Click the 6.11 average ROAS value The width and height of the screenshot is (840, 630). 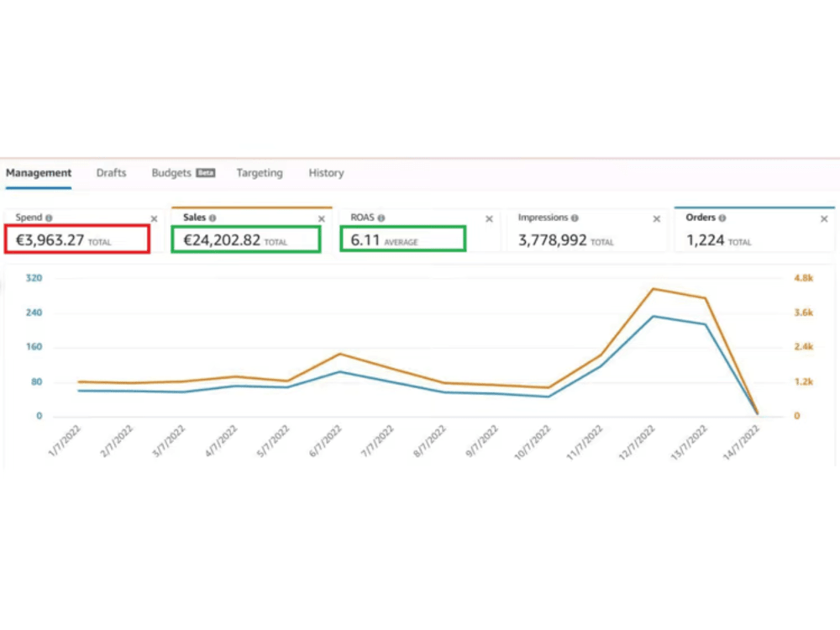pyautogui.click(x=365, y=240)
